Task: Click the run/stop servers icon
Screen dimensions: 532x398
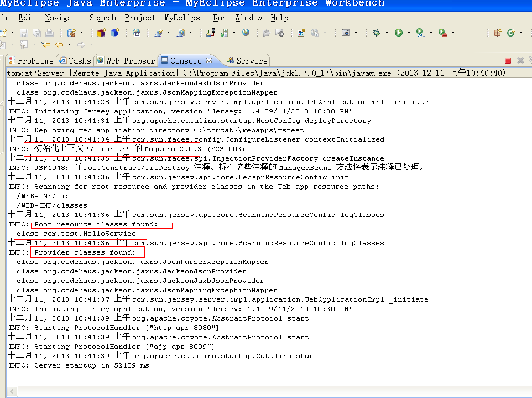Action: click(225, 33)
